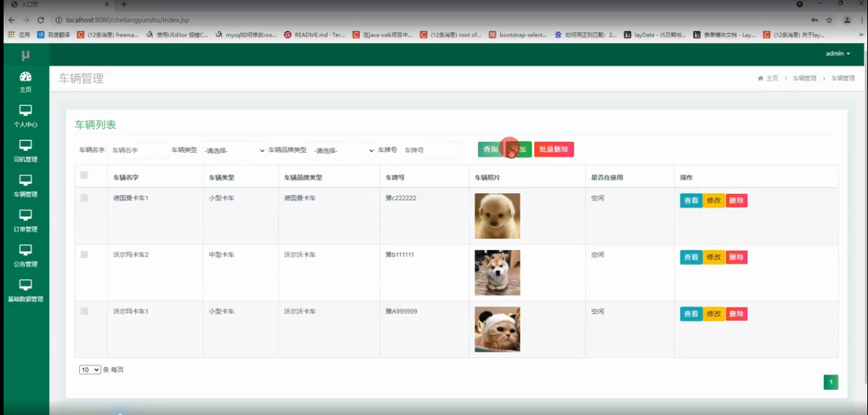This screenshot has height=415, width=868.
Task: Open 主页 in the sidebar
Action: [x=25, y=82]
